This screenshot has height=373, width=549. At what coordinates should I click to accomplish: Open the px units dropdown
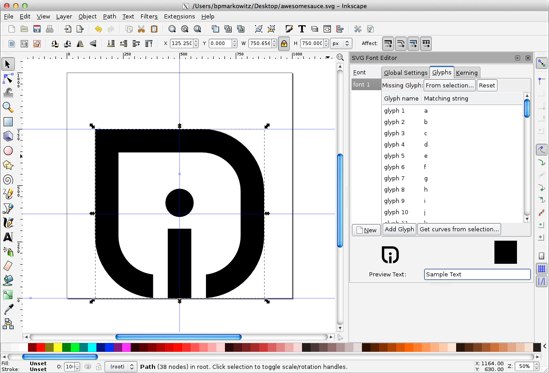[341, 43]
